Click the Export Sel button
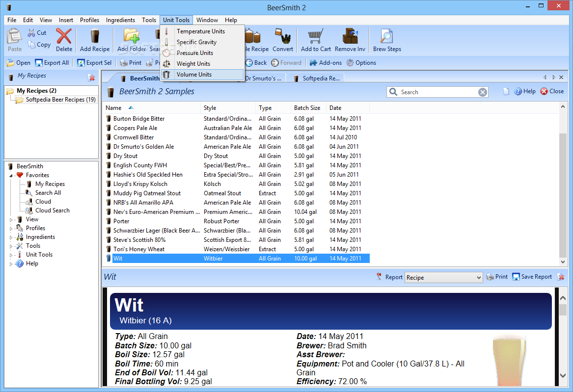The width and height of the screenshot is (573, 392). pos(94,63)
